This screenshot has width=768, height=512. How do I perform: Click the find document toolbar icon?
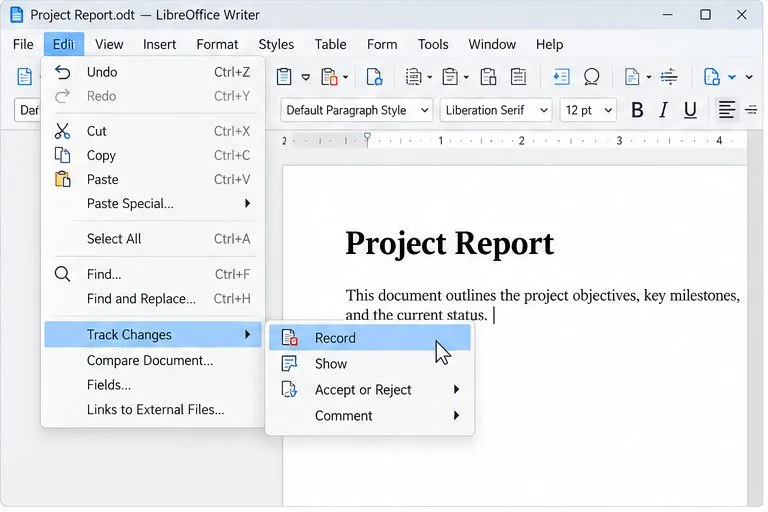tap(374, 77)
